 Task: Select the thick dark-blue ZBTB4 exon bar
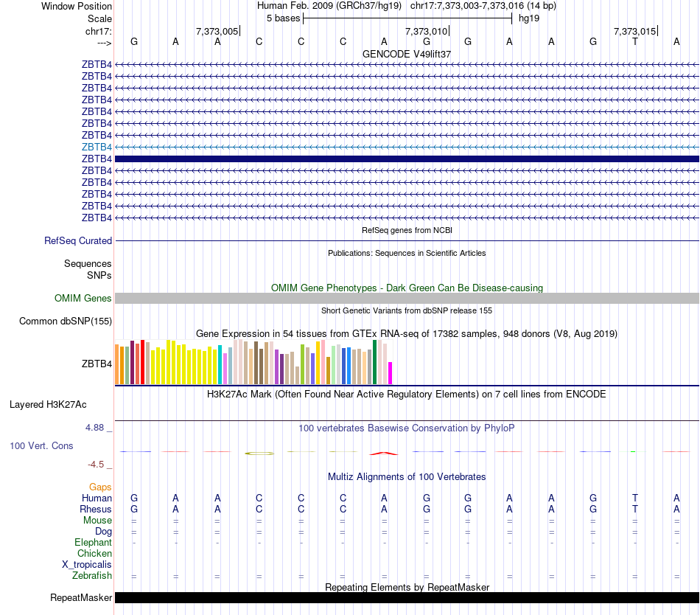pyautogui.click(x=407, y=159)
